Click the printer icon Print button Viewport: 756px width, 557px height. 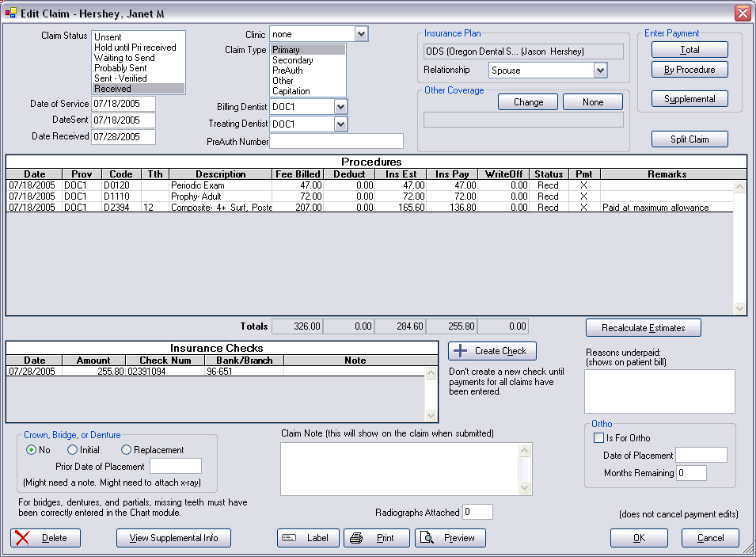(x=377, y=538)
